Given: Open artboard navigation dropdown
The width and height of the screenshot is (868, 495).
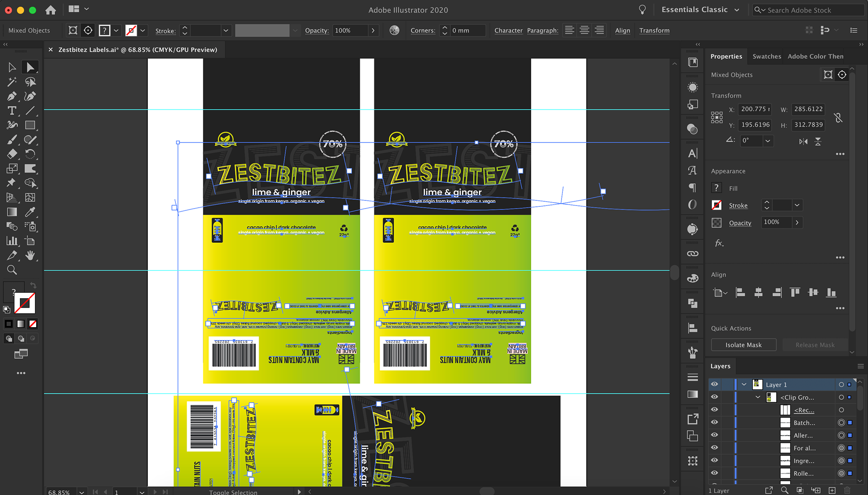Looking at the screenshot, I should point(142,492).
